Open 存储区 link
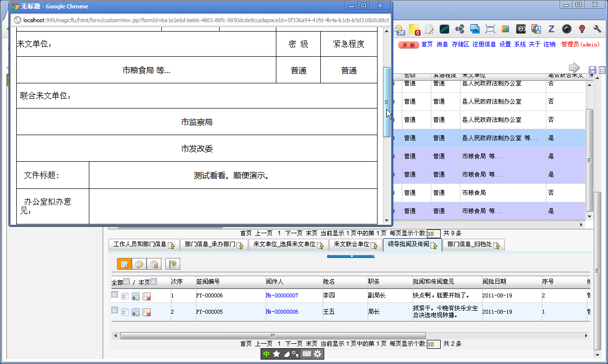The width and height of the screenshot is (608, 364). pos(460,44)
